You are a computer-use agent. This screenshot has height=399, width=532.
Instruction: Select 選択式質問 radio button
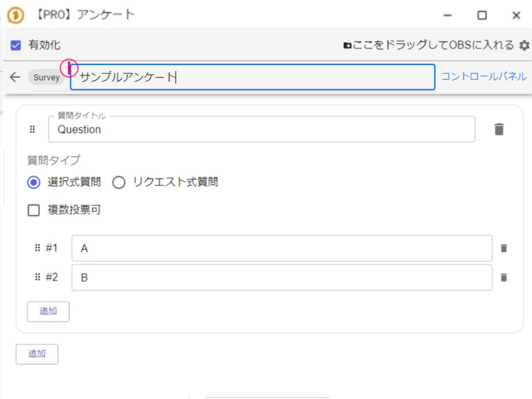[x=34, y=182]
